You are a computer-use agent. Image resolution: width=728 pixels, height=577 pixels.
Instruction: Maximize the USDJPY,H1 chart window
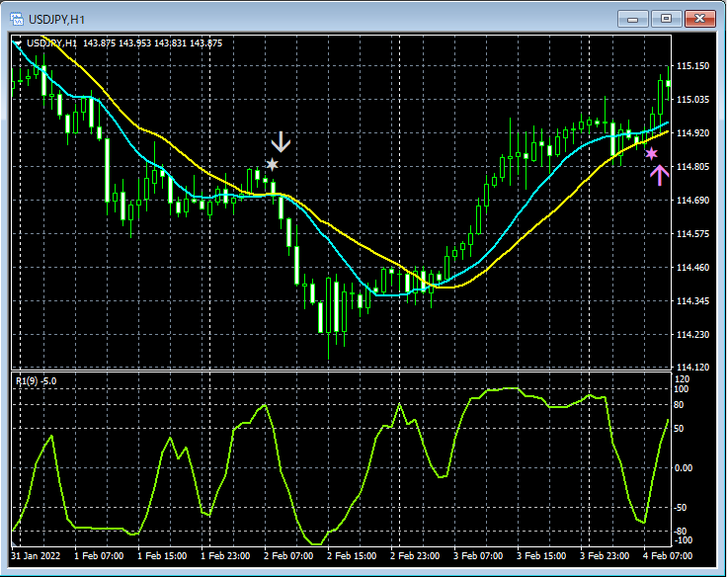click(666, 19)
